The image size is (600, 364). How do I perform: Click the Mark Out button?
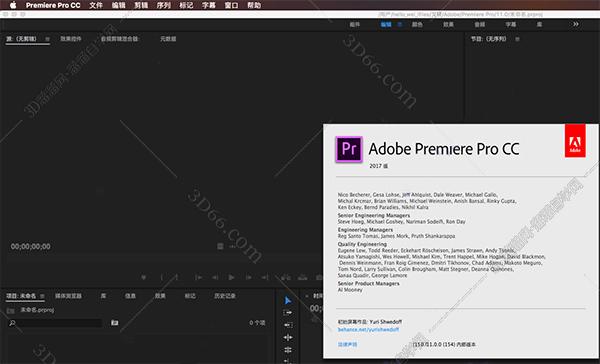pyautogui.click(x=176, y=277)
